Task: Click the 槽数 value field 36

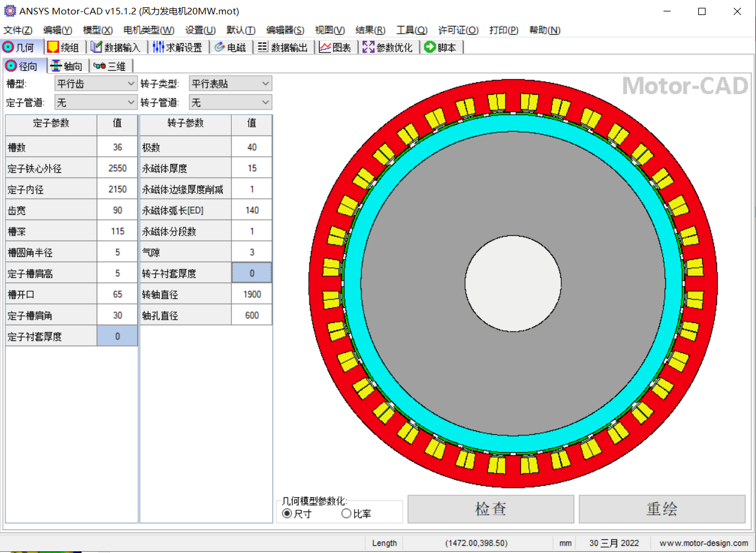Action: pos(117,147)
